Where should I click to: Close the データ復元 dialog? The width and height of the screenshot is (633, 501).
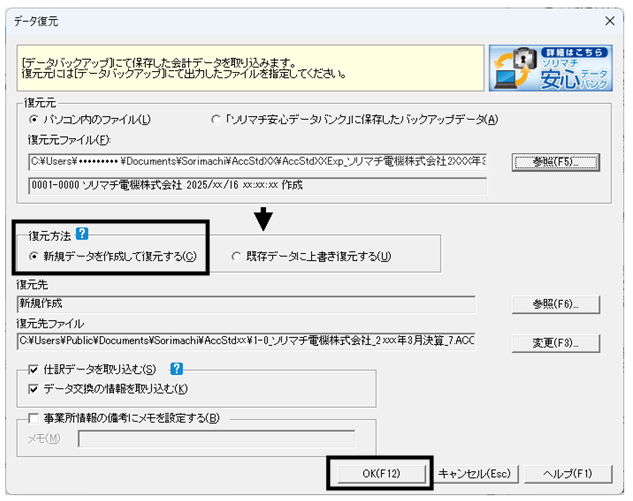click(610, 21)
